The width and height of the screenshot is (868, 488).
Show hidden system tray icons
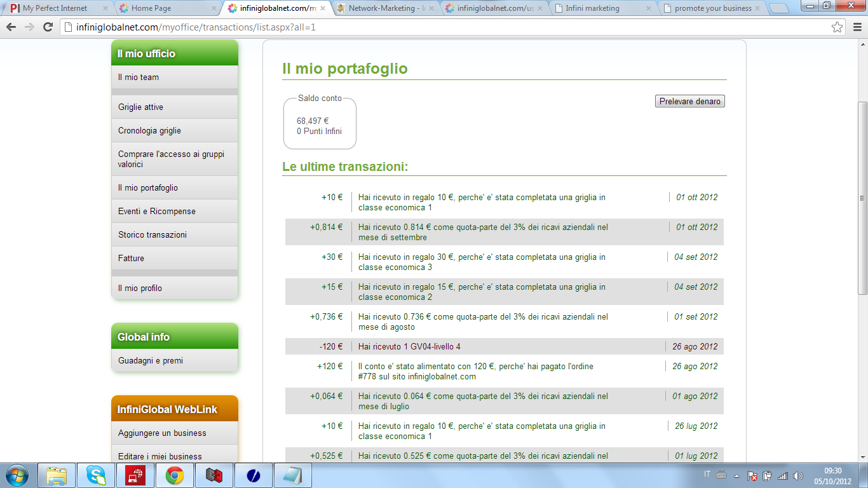click(736, 475)
